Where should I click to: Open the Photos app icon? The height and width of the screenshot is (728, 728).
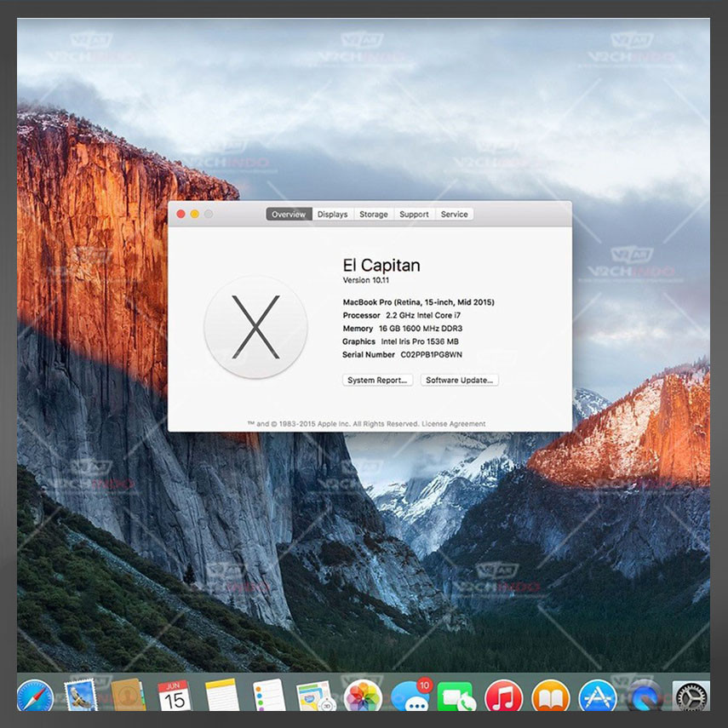pos(363,696)
